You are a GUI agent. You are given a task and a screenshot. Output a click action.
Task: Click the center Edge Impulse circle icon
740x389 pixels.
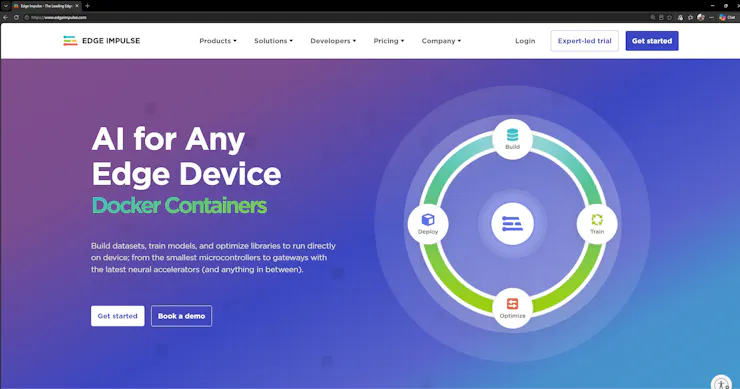512,224
